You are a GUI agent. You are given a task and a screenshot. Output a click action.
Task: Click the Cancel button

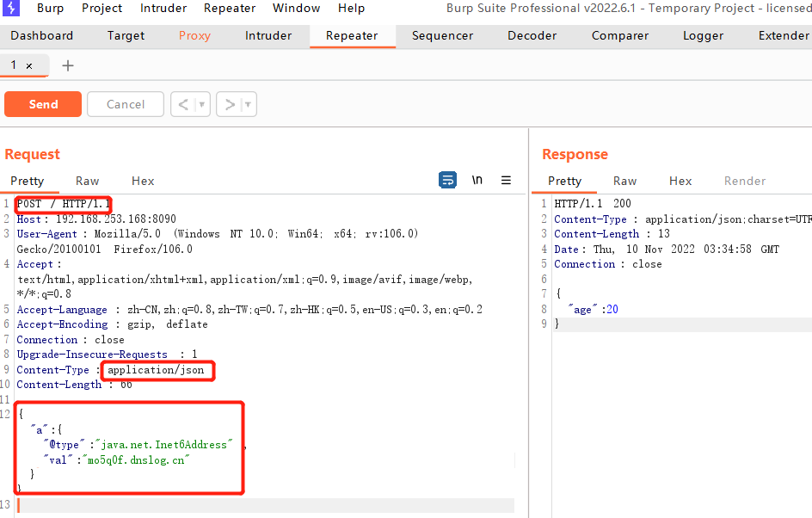pyautogui.click(x=126, y=104)
